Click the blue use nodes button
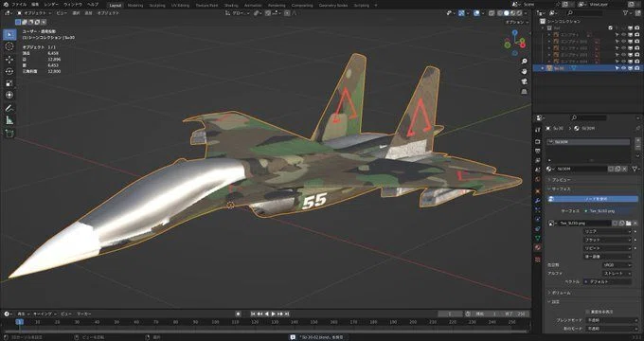This screenshot has width=644, height=341. tap(593, 199)
